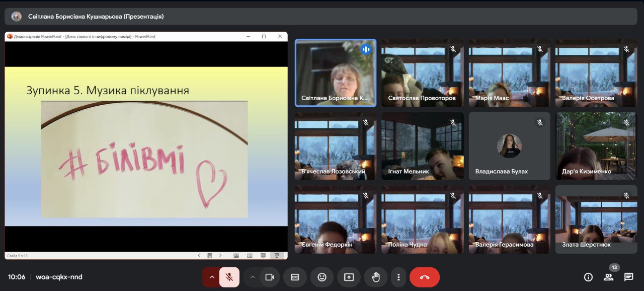Viewport: 644px width, 291px height.
Task: Raise your hand
Action: click(375, 277)
